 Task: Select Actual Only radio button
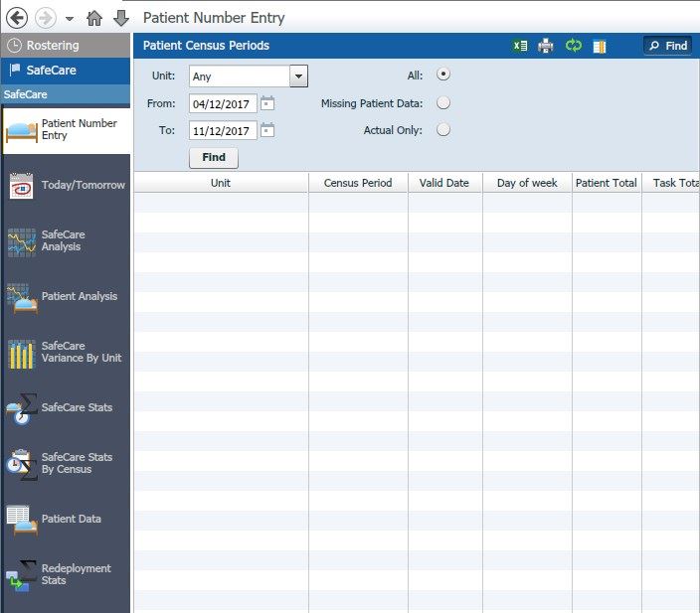point(443,130)
